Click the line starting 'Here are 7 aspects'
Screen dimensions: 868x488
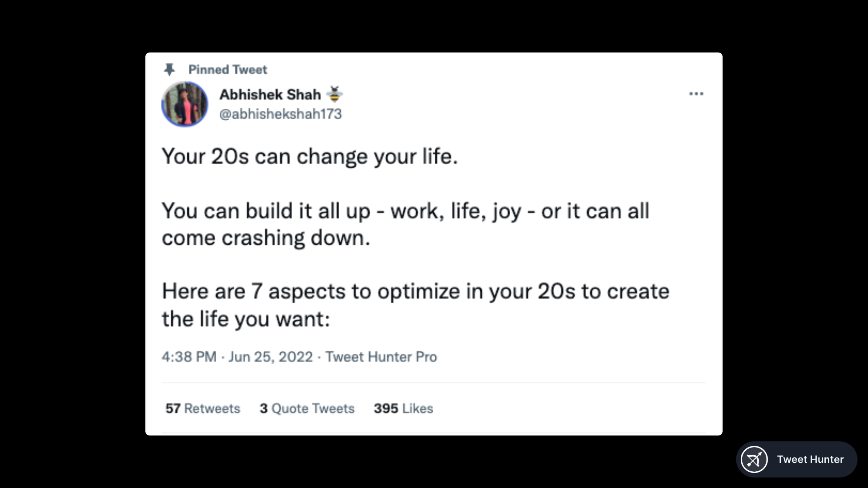tap(416, 291)
